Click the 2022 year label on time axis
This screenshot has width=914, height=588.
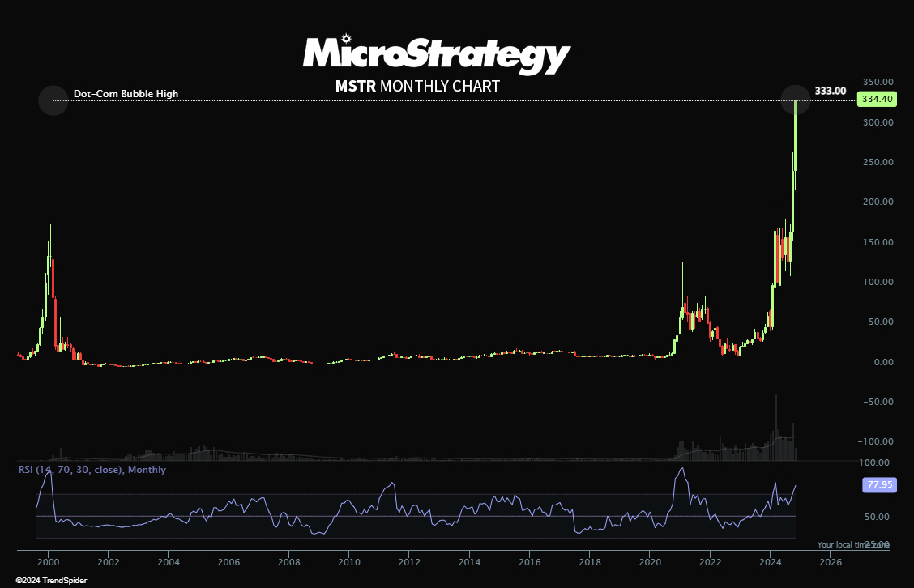(710, 562)
